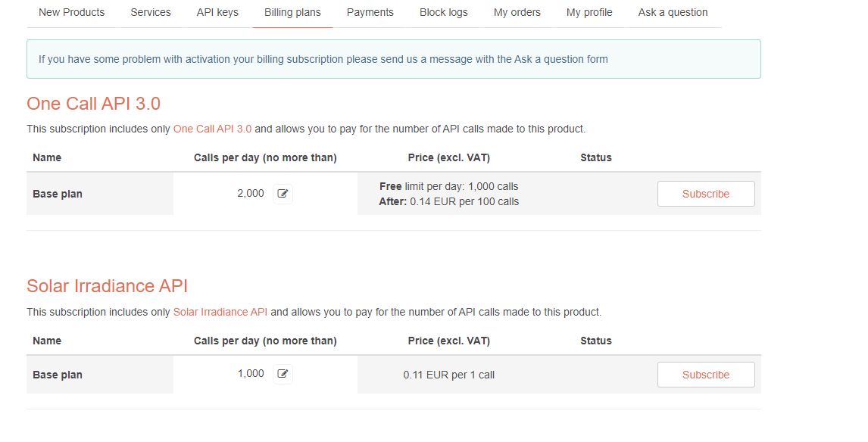
Task: Follow the Solar Irradiance API description link
Action: [220, 312]
